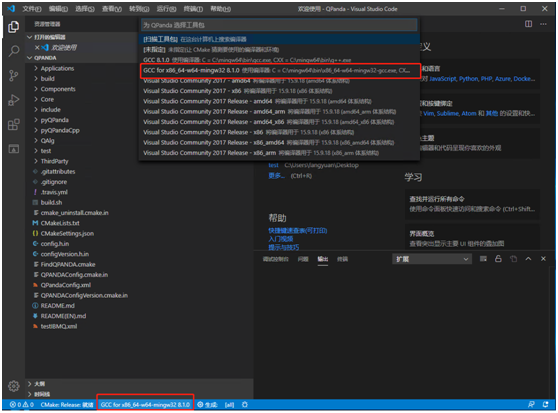The width and height of the screenshot is (558, 413).
Task: Open the CMake view below the Extensions icon
Action: click(14, 149)
